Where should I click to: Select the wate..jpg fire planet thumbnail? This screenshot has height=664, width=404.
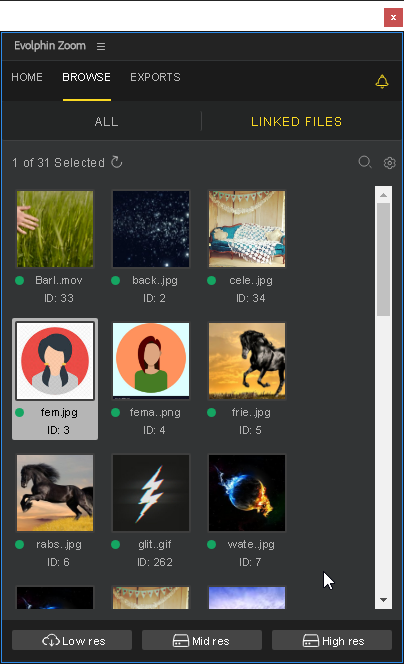[247, 493]
